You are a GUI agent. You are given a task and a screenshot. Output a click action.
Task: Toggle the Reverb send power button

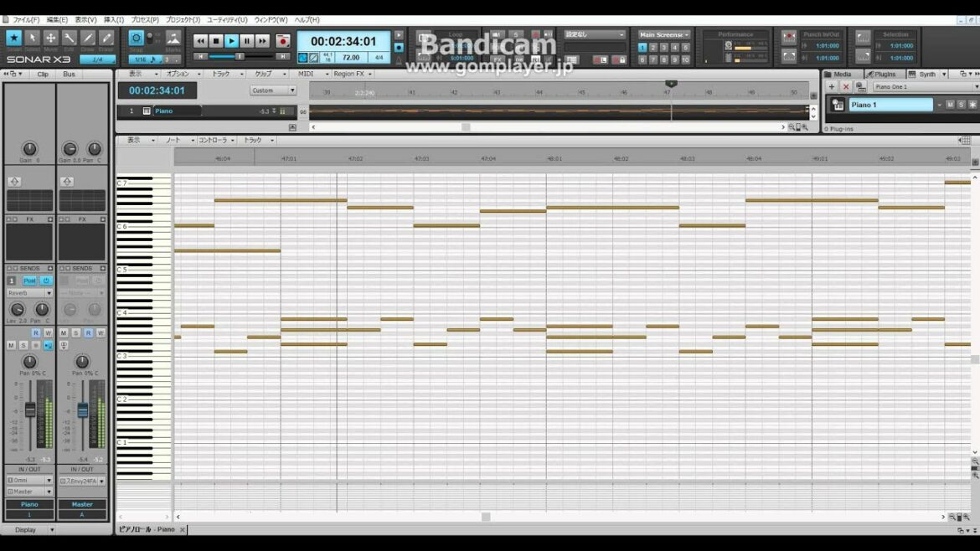point(46,281)
